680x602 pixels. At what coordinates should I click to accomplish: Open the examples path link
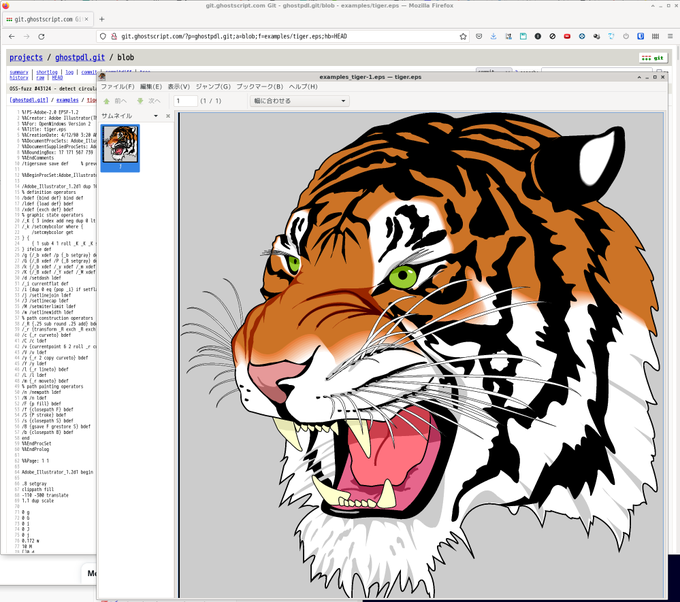coord(67,100)
